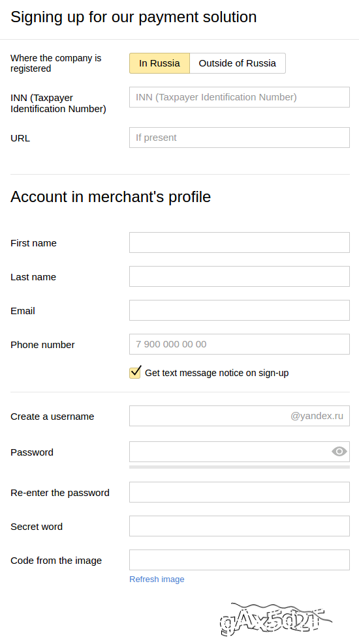Click into the Last name field

(240, 276)
